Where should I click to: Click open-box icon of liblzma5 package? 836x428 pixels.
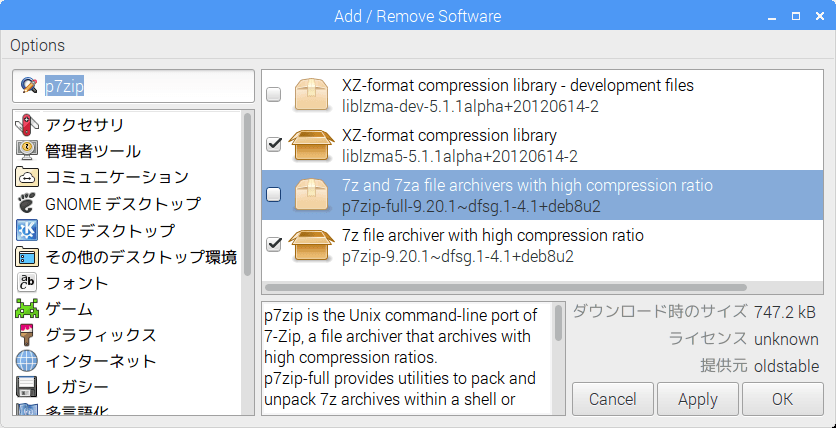click(x=312, y=144)
